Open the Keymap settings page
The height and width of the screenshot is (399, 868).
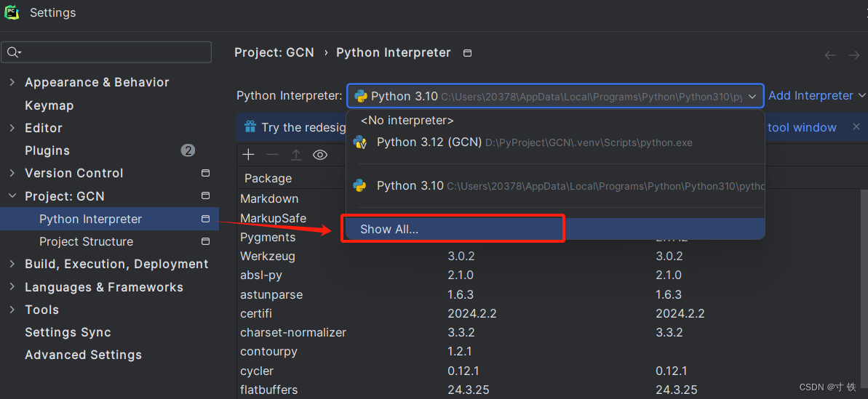click(49, 105)
